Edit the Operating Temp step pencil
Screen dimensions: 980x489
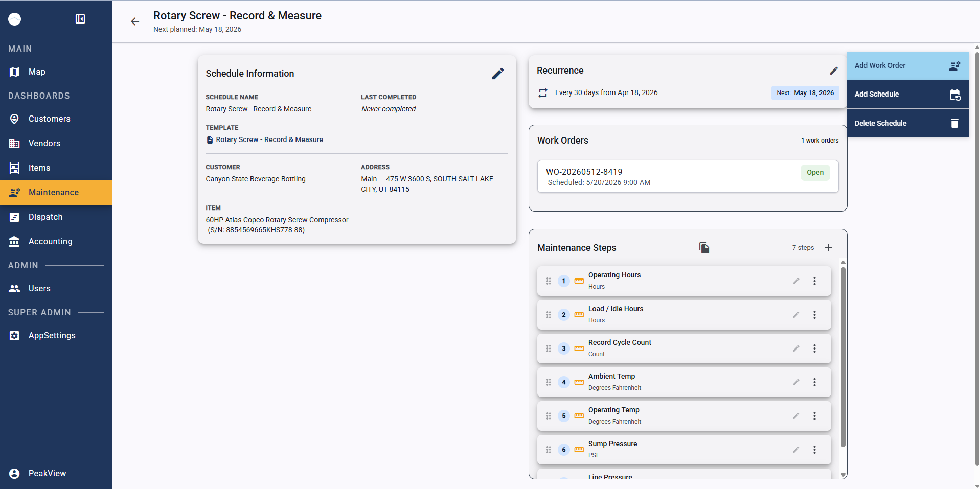click(796, 416)
